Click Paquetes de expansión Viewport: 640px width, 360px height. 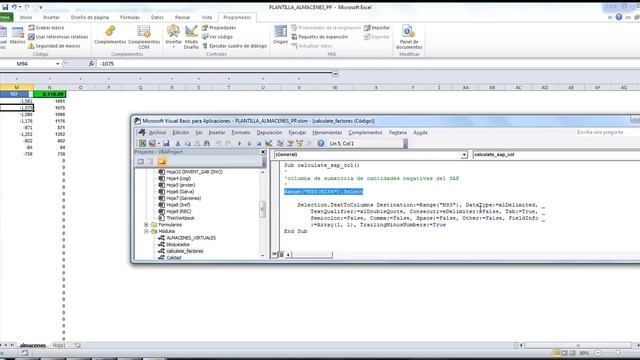click(320, 37)
